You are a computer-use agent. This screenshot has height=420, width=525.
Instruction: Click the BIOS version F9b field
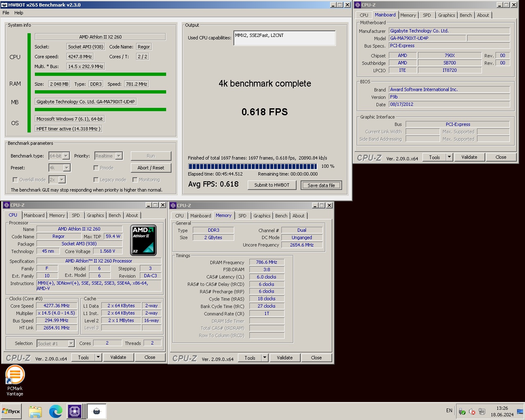[449, 97]
